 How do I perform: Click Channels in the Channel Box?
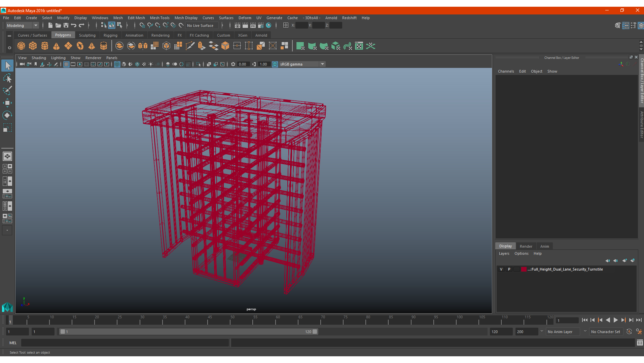(x=506, y=71)
